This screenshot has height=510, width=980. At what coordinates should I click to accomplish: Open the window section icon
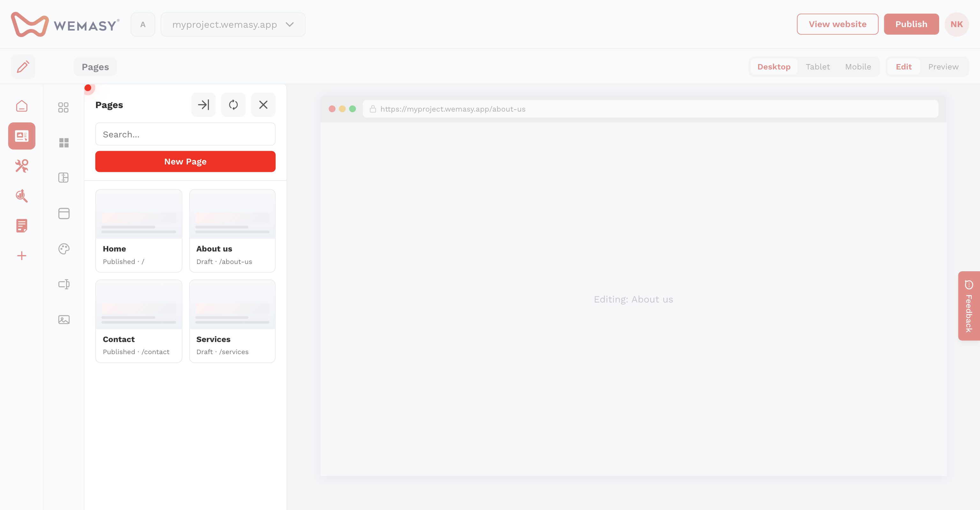coord(63,213)
